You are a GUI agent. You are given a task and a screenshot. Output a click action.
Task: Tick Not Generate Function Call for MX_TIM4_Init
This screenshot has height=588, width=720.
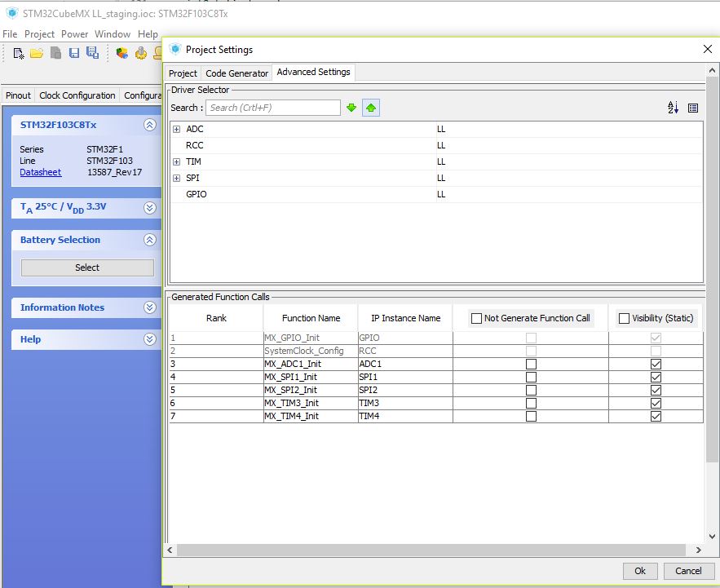click(x=531, y=416)
